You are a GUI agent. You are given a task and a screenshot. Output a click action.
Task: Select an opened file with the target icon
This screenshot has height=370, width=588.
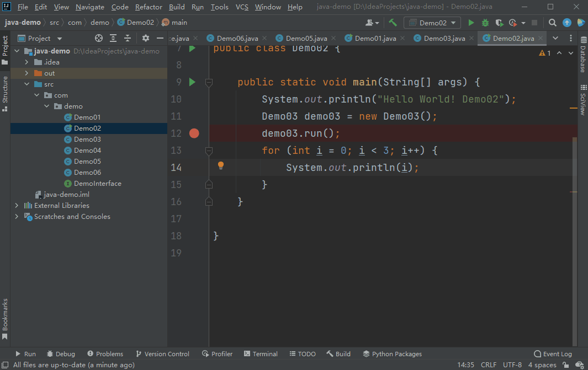pyautogui.click(x=99, y=38)
